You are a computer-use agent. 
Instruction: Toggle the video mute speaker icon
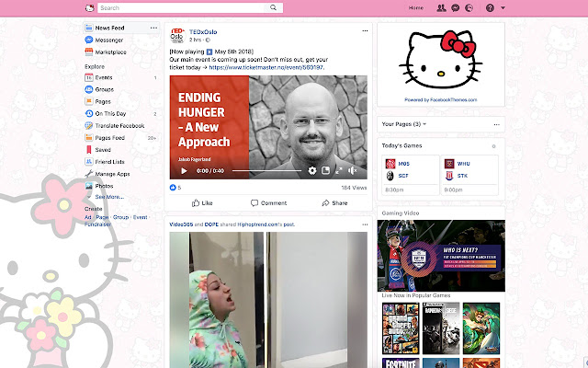tap(352, 171)
